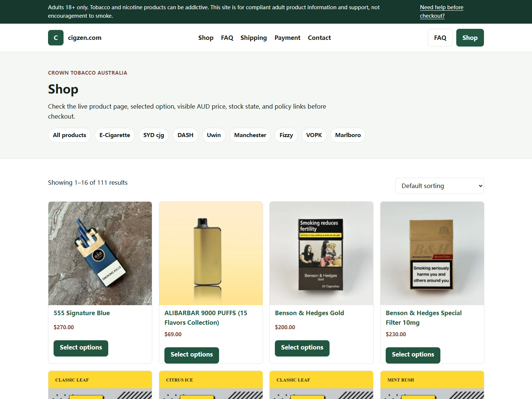Filter by Manchester category
The width and height of the screenshot is (532, 399).
[x=250, y=135]
